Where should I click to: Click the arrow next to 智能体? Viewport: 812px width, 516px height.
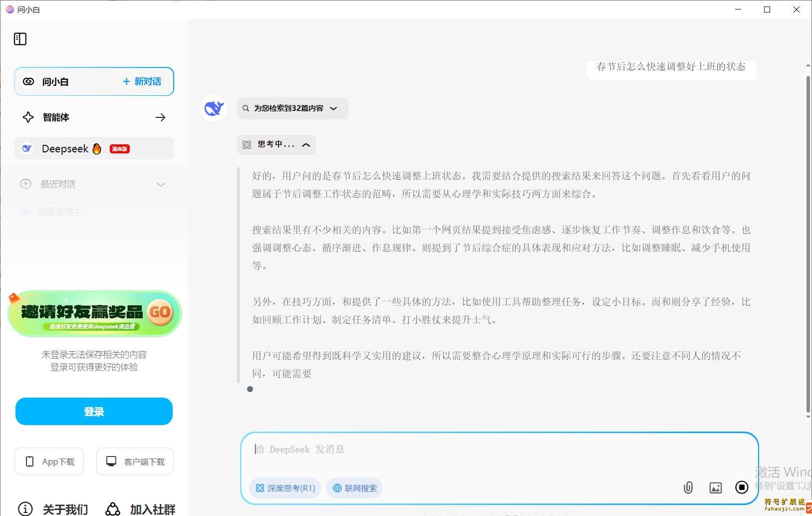[x=160, y=117]
